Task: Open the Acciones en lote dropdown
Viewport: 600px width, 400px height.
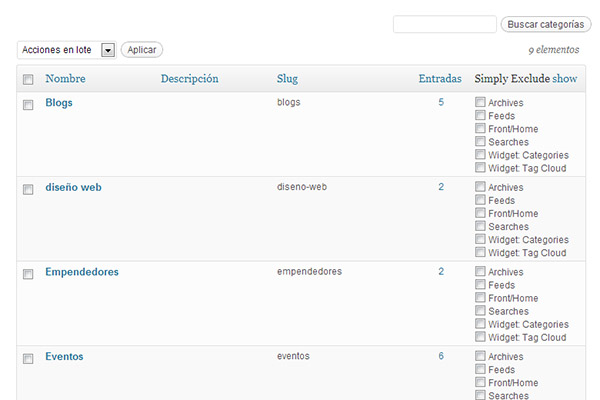Action: click(x=67, y=50)
